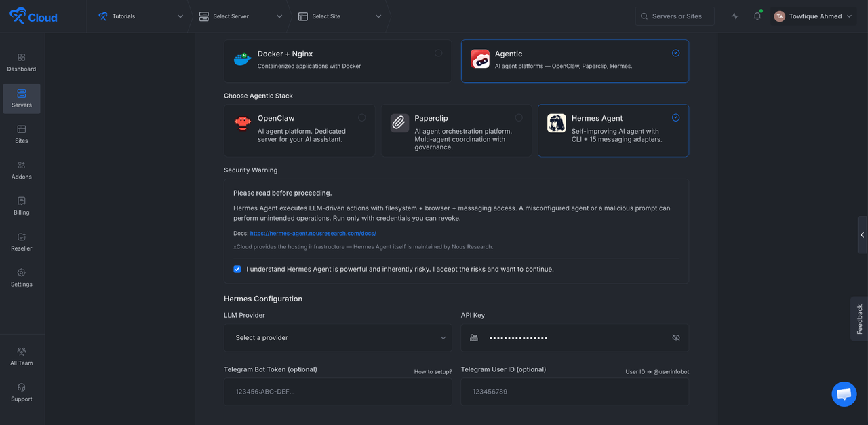Click the Hermes Agent portrait icon

click(557, 123)
